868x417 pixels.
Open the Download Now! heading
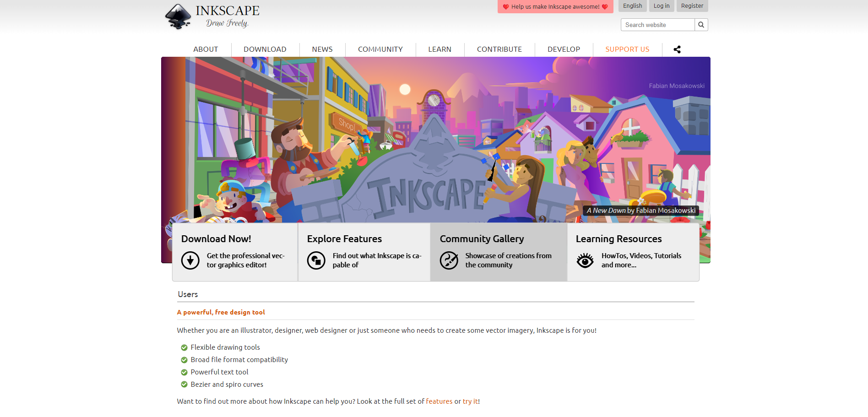(x=216, y=239)
